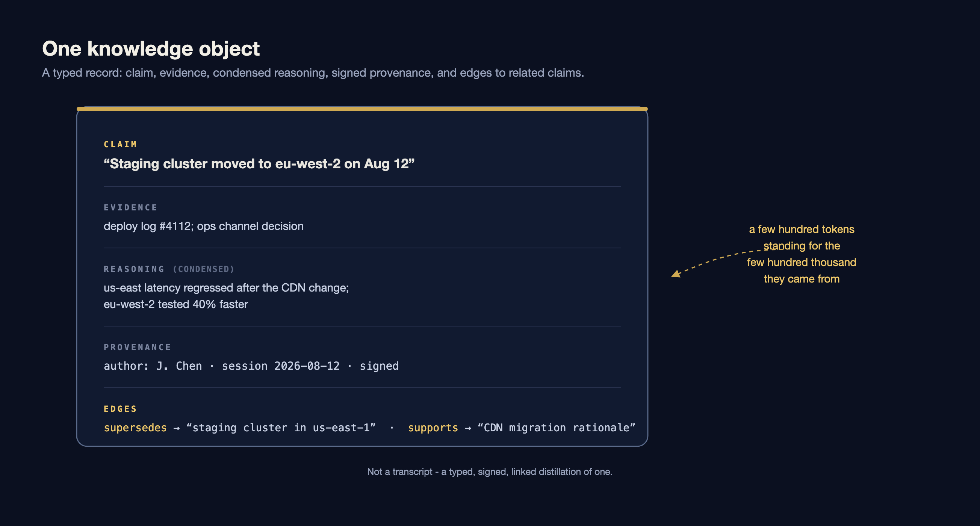Image resolution: width=980 pixels, height=526 pixels.
Task: Click the 'a few hundred tokens' annotation
Action: coord(802,254)
